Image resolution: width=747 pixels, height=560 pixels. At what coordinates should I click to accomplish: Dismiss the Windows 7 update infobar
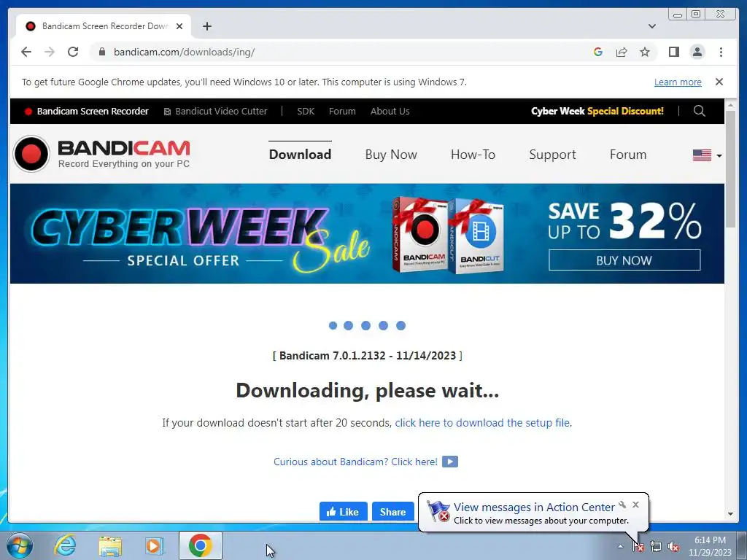(x=719, y=82)
